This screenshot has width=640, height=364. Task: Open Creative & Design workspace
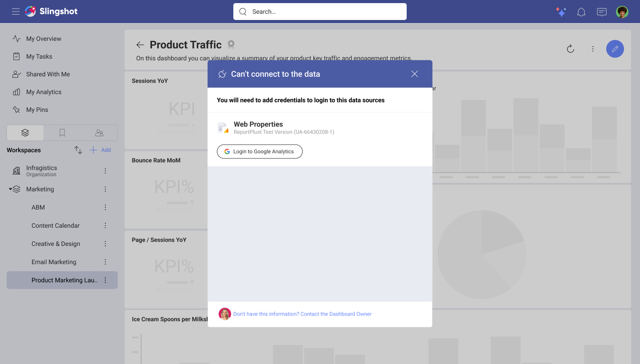56,244
